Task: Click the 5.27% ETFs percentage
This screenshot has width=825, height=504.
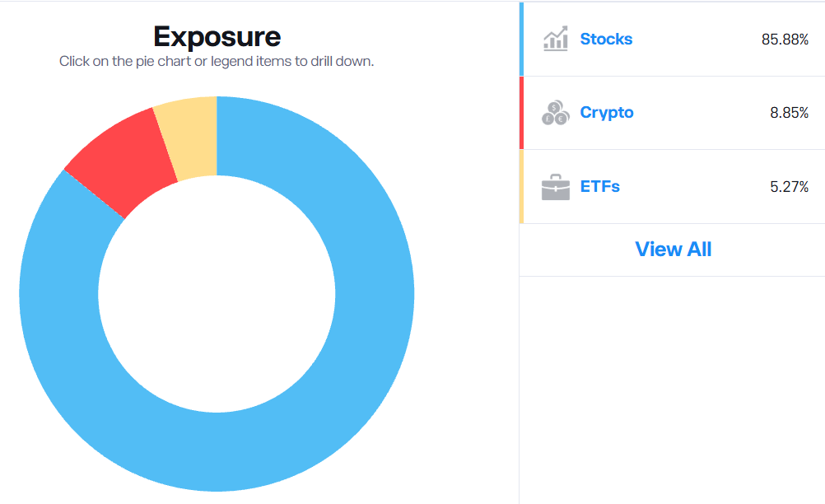Action: 790,187
